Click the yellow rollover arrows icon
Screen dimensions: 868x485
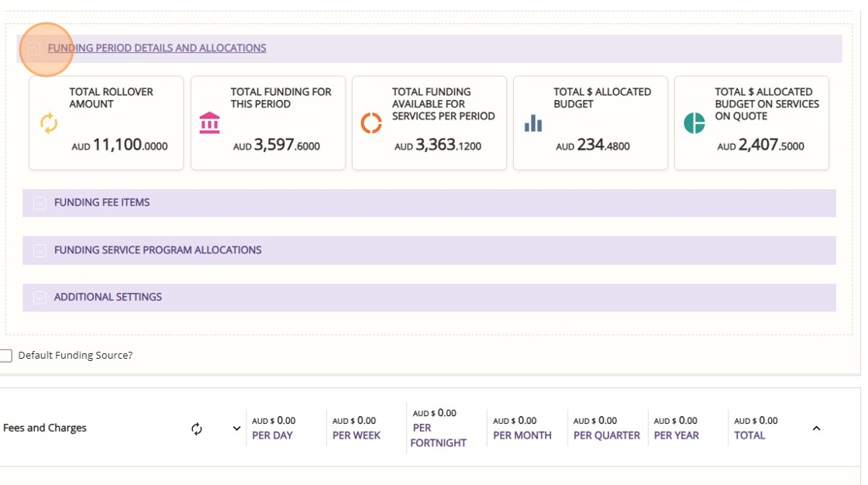pos(49,123)
